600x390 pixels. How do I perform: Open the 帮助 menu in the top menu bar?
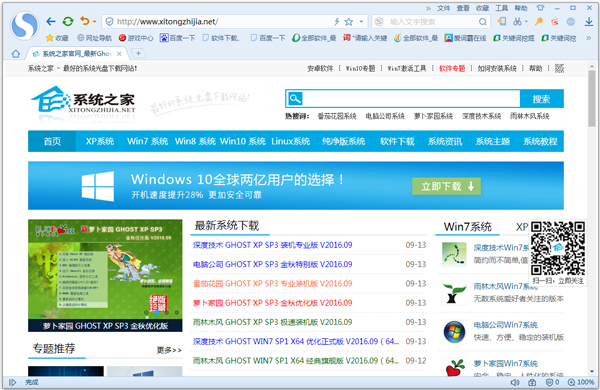pos(521,8)
